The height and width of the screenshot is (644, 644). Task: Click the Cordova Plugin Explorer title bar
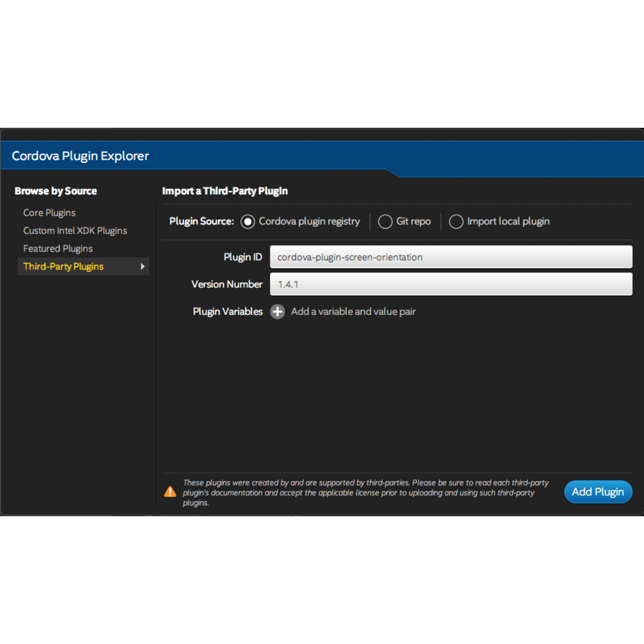80,156
